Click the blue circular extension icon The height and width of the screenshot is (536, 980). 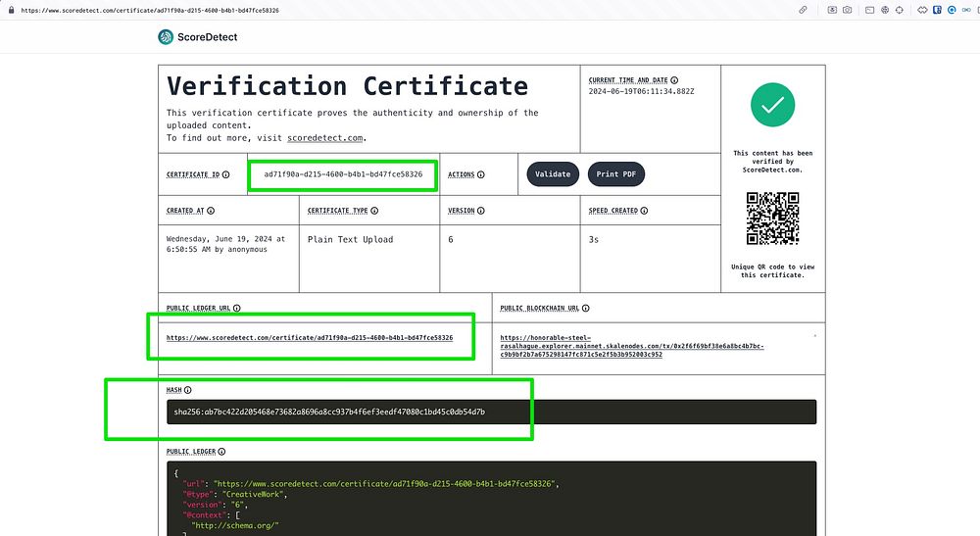coord(952,10)
